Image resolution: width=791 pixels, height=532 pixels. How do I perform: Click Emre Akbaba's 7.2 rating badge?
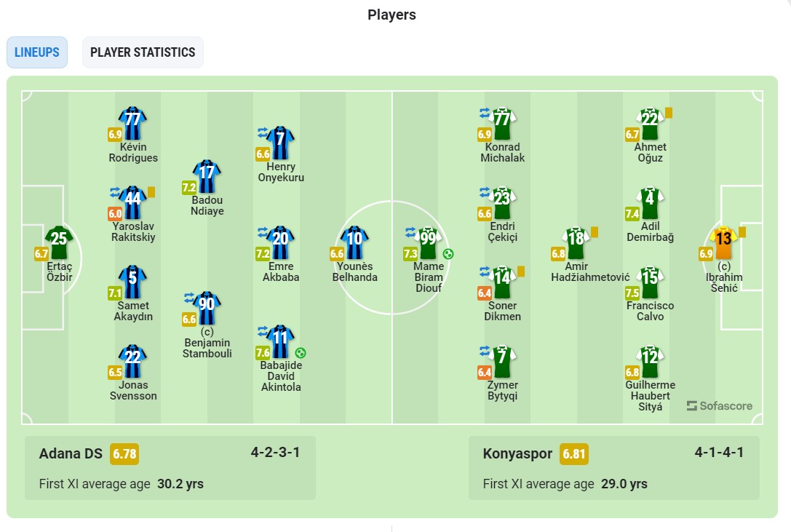click(x=263, y=253)
